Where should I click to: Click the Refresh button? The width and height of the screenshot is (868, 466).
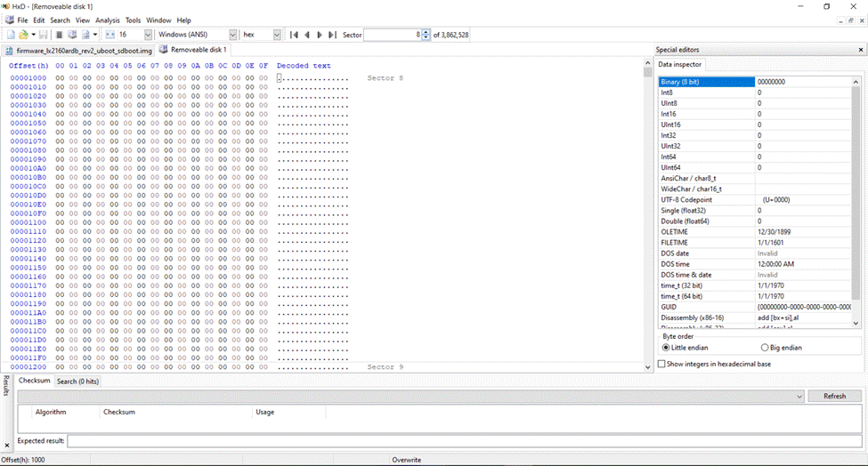tap(834, 397)
